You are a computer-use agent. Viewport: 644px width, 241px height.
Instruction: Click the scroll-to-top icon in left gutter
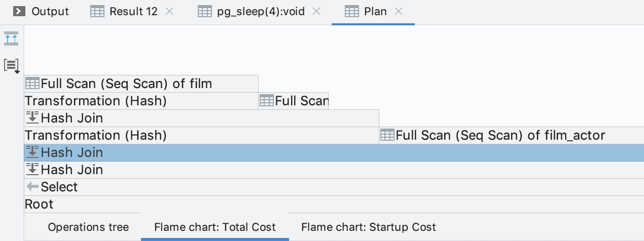coord(11,39)
